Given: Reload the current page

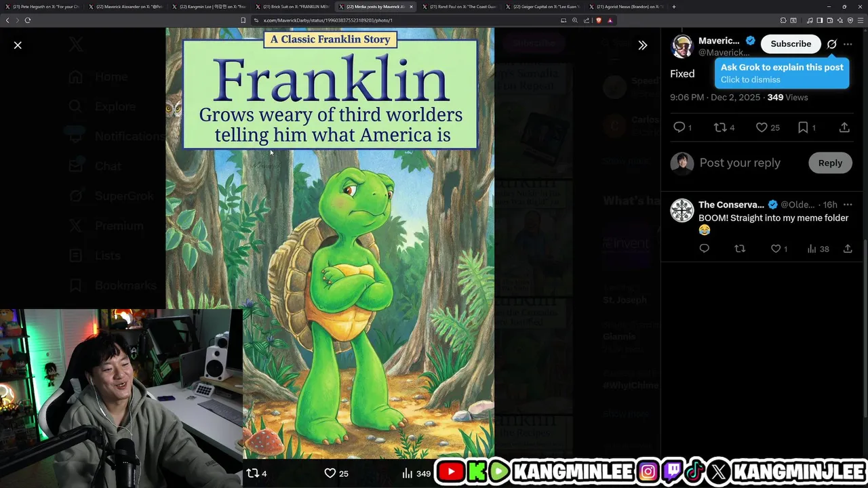Looking at the screenshot, I should (x=28, y=20).
